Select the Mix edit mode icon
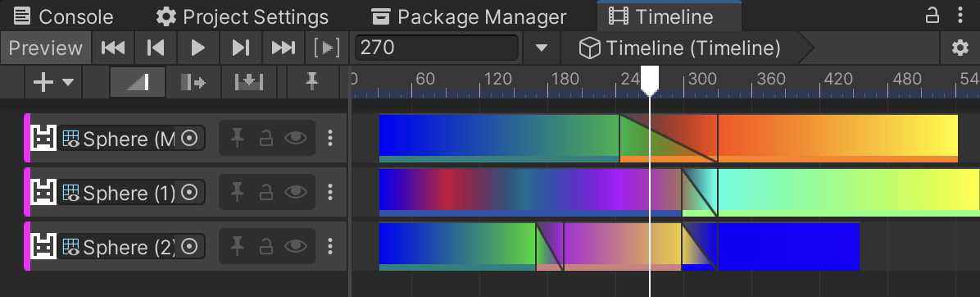This screenshot has width=980, height=297. [x=138, y=82]
